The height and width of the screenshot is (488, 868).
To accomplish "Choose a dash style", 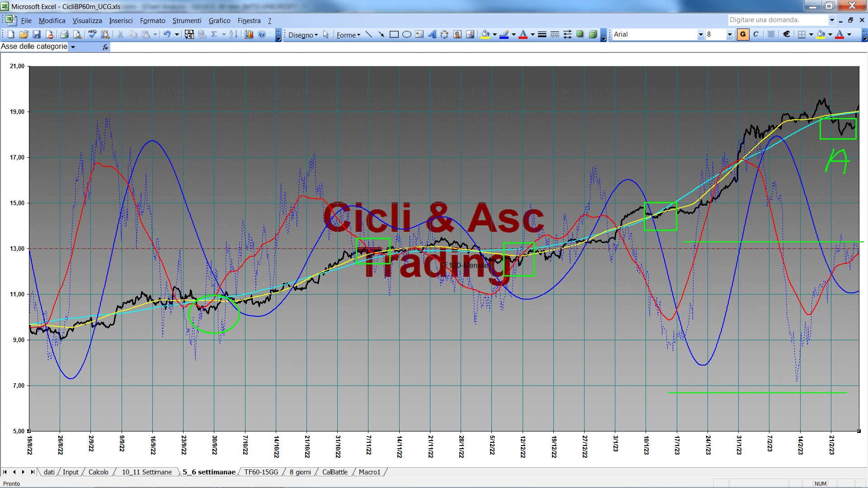I will pyautogui.click(x=555, y=34).
